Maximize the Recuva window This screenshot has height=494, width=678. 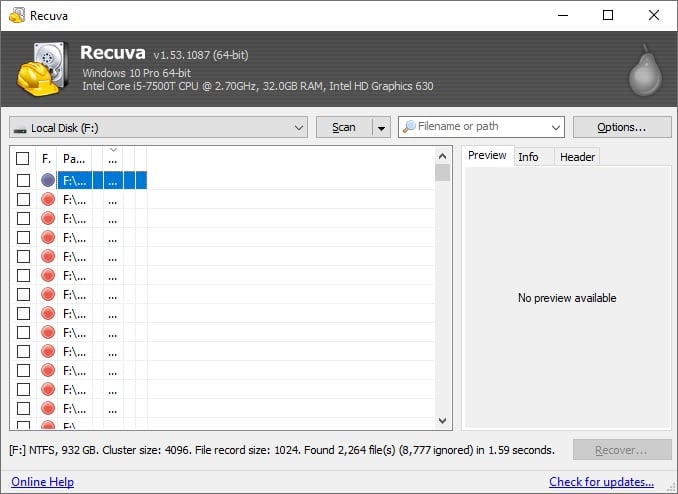pyautogui.click(x=608, y=16)
